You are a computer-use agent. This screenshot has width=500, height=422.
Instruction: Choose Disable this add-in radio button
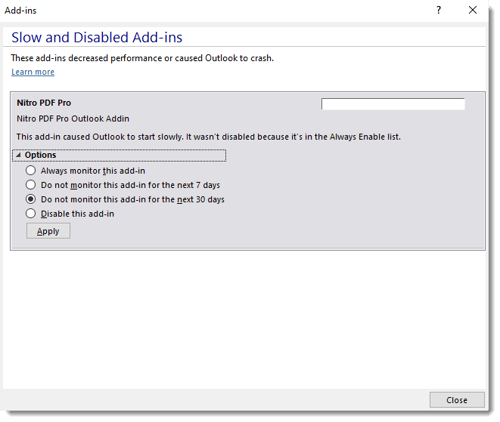pyautogui.click(x=31, y=214)
